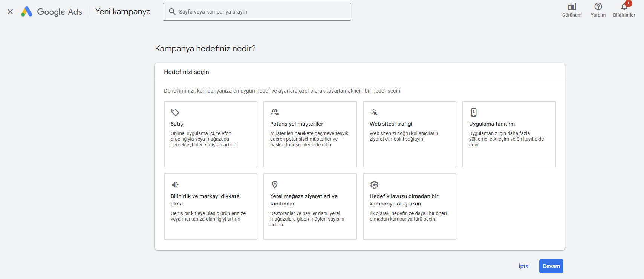Pick the Web sitesi trafiği goal title
This screenshot has width=644, height=279.
[x=391, y=124]
